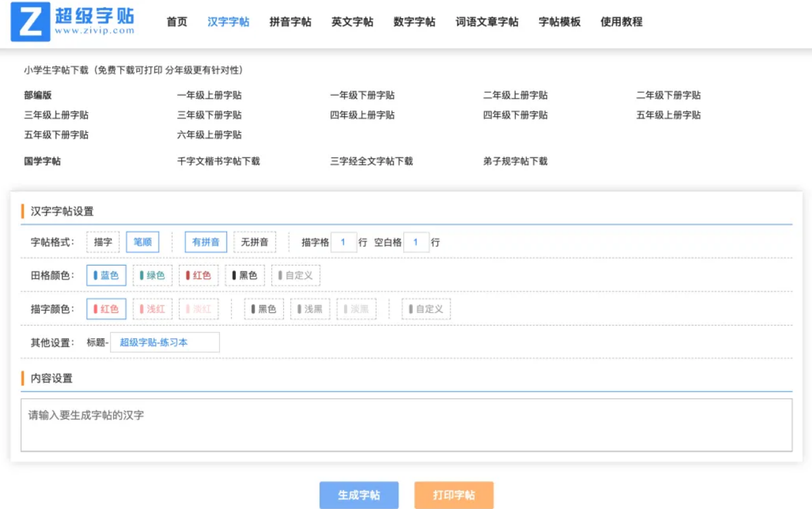This screenshot has height=509, width=812.
Task: Select the green 绿色 grid color
Action: 152,275
